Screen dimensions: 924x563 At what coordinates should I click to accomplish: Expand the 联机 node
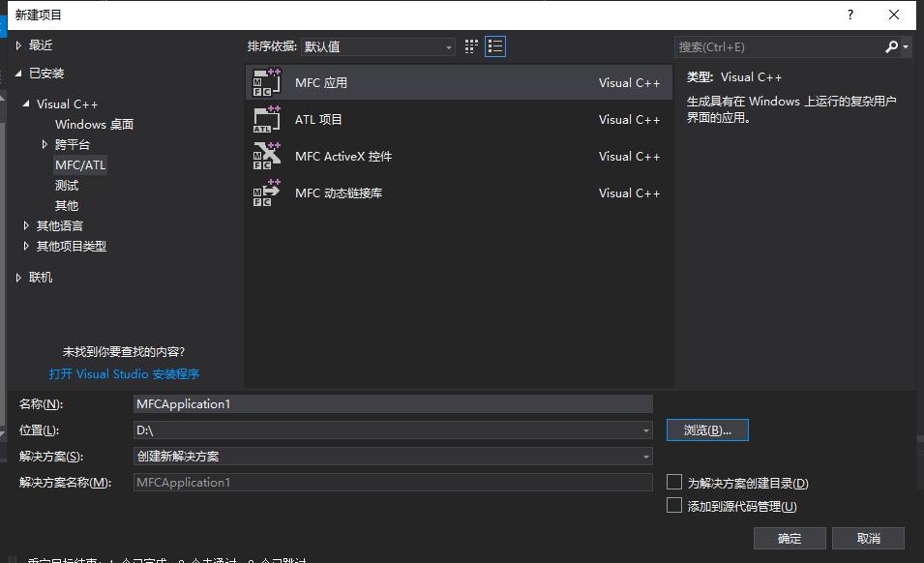coord(18,278)
